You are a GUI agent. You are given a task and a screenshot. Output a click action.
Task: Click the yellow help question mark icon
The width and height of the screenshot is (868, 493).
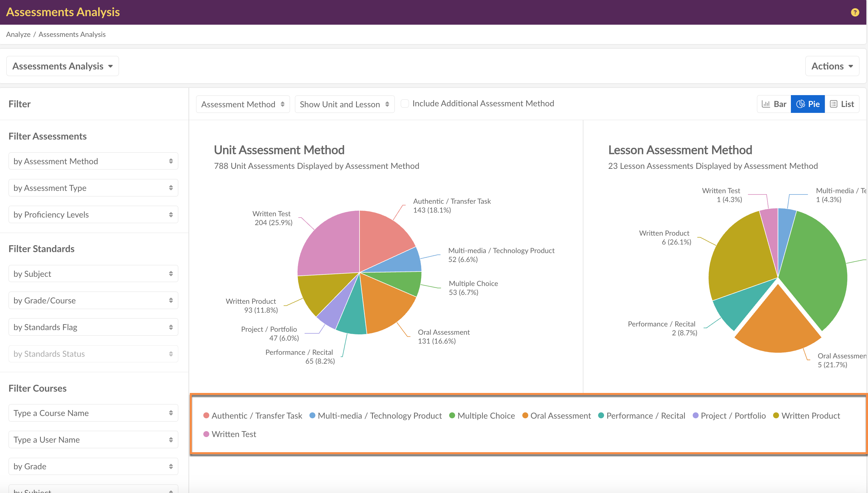coord(854,13)
